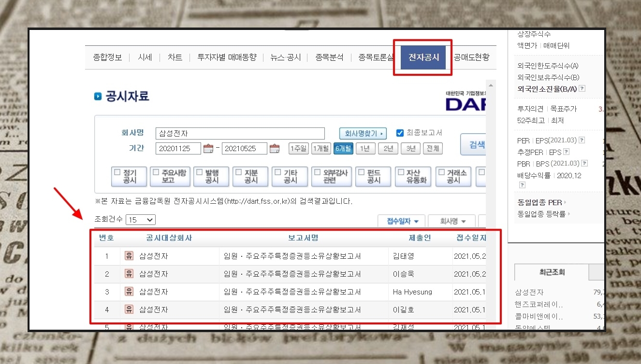
Task: Toggle the 최종보고서 checkbox
Action: (400, 133)
